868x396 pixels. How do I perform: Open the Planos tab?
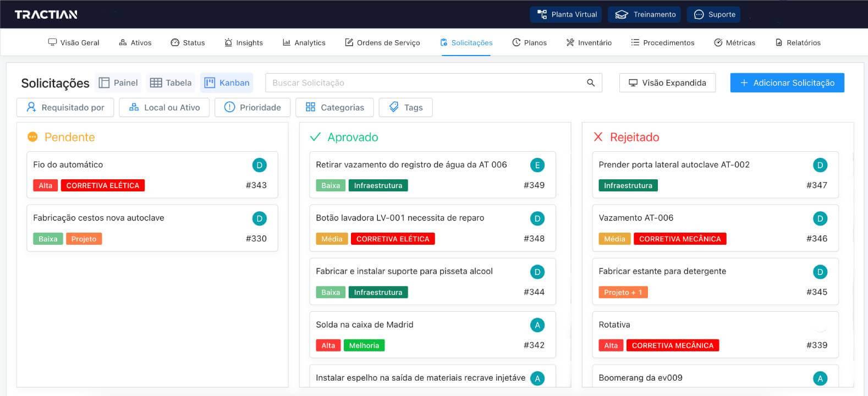click(x=529, y=42)
